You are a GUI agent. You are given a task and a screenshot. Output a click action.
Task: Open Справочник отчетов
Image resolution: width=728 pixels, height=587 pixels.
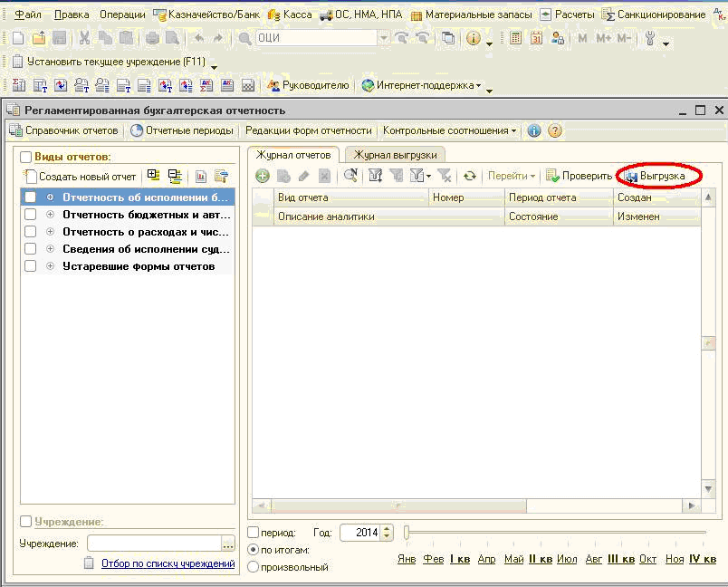(x=64, y=131)
